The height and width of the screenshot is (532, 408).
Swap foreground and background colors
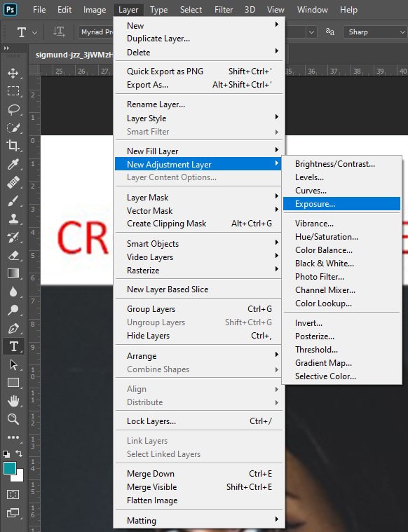(19, 453)
